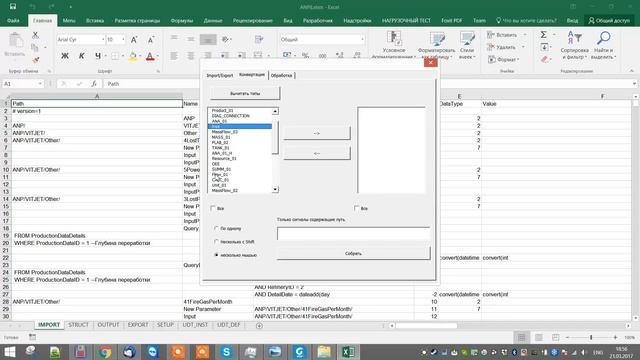
Task: Click the Paste clipboard icon
Action: point(16,41)
